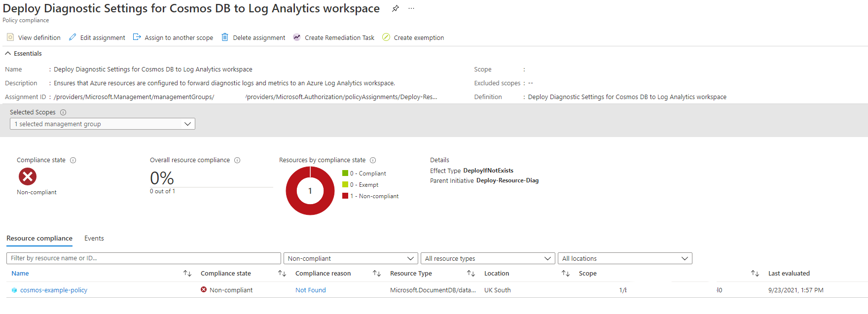The image size is (868, 314).
Task: Sort by Compliance state column arrows
Action: pyautogui.click(x=282, y=274)
